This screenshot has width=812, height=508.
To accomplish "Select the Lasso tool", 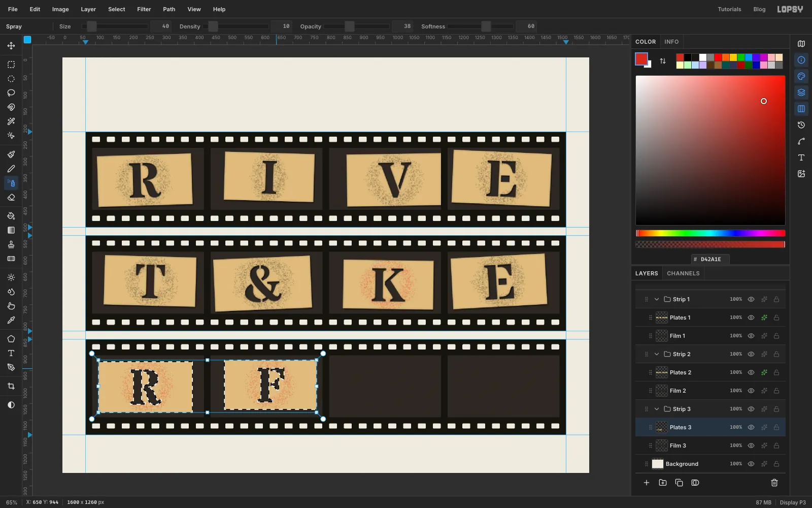I will click(11, 93).
